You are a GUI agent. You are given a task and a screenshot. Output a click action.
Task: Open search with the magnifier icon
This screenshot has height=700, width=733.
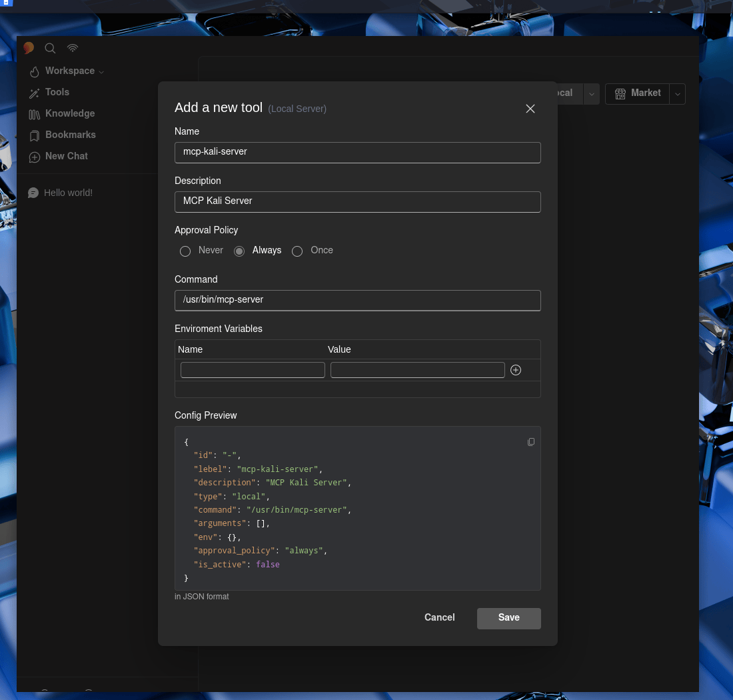tap(50, 48)
